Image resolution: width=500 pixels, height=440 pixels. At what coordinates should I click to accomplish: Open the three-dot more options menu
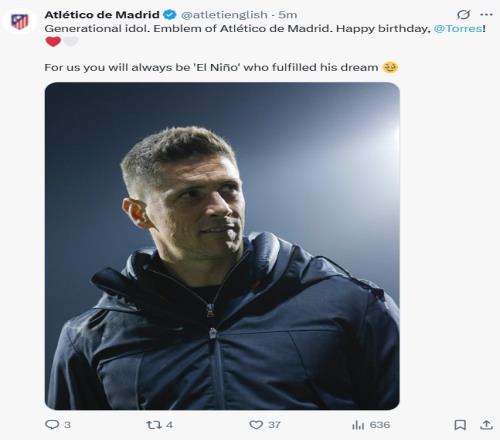point(486,15)
